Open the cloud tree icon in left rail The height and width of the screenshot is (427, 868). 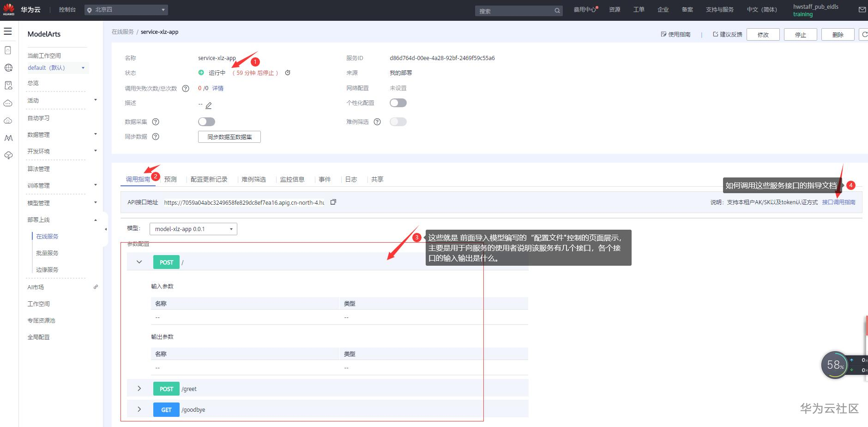coord(8,156)
